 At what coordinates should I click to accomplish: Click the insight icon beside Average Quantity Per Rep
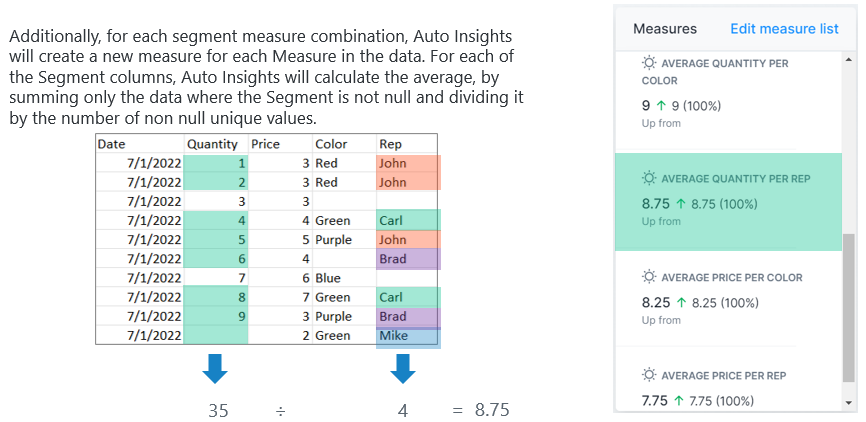pyautogui.click(x=648, y=179)
